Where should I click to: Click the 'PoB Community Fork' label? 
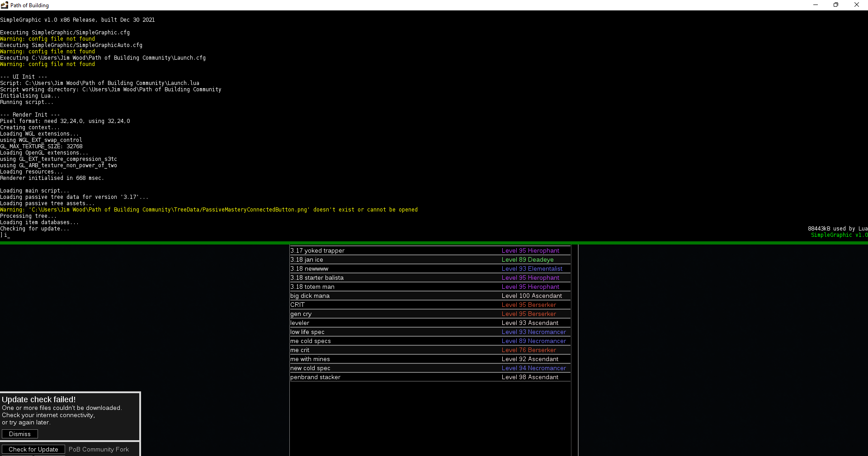99,449
